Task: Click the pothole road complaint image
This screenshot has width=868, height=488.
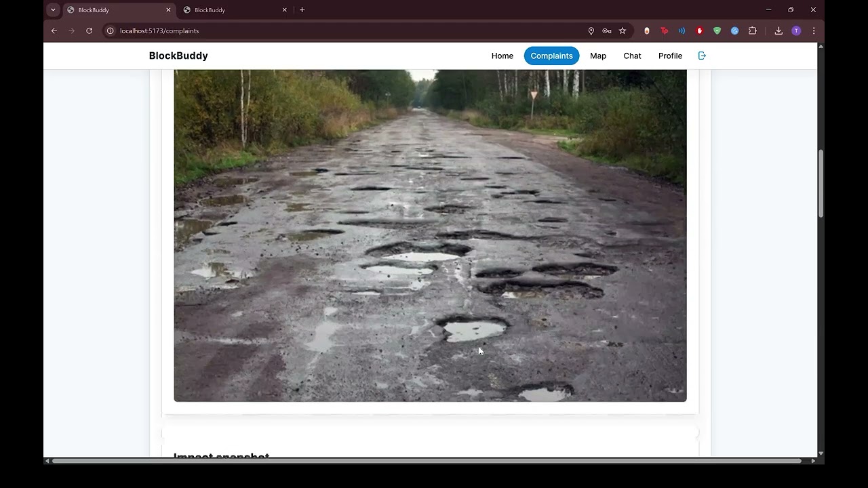Action: coord(430,235)
